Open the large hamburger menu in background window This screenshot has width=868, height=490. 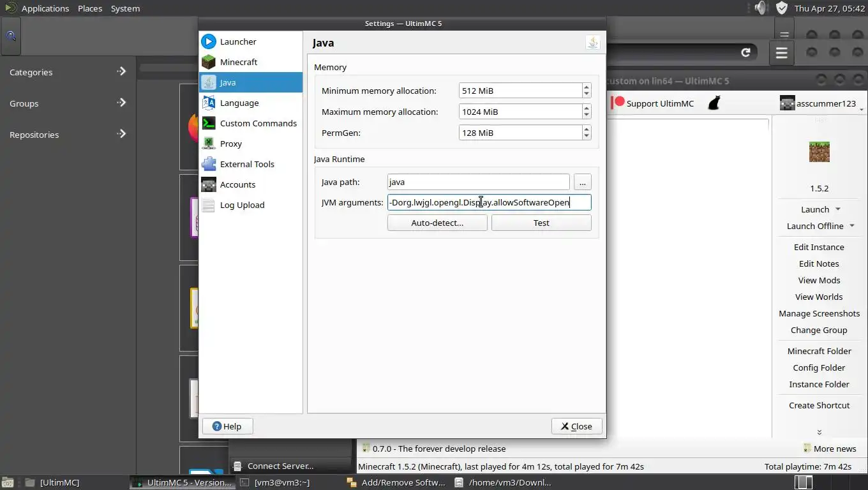(782, 53)
